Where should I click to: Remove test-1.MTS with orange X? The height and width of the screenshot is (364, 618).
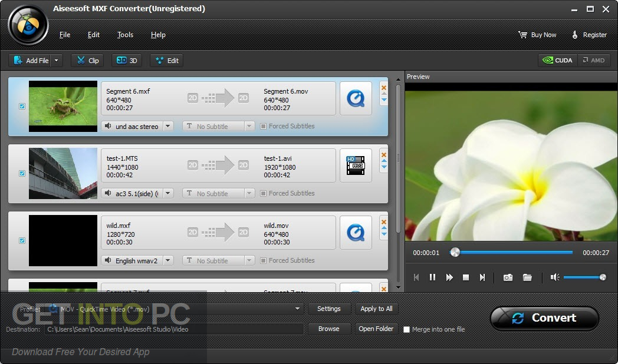pyautogui.click(x=383, y=155)
